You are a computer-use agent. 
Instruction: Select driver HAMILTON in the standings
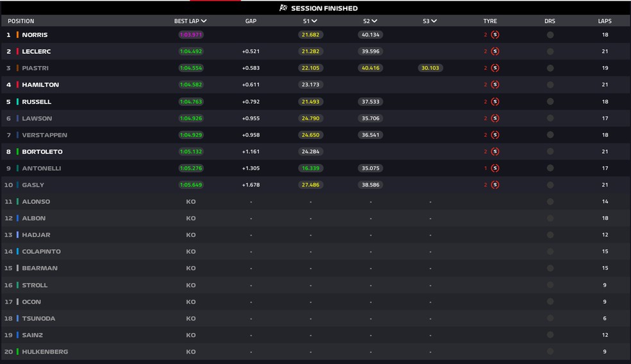(x=40, y=85)
